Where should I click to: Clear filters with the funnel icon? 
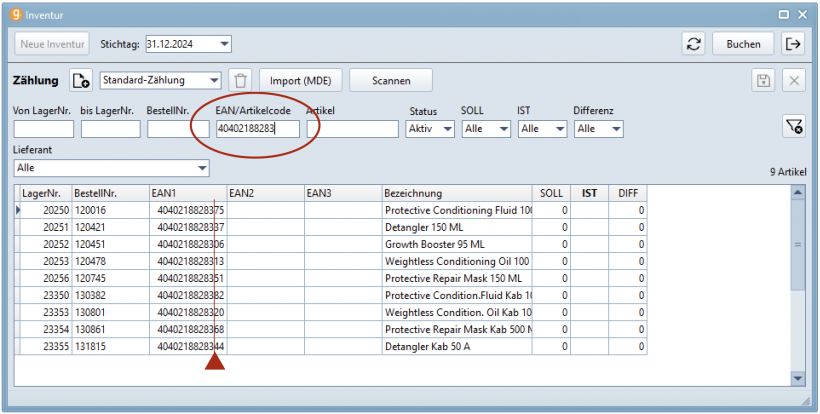pos(793,126)
